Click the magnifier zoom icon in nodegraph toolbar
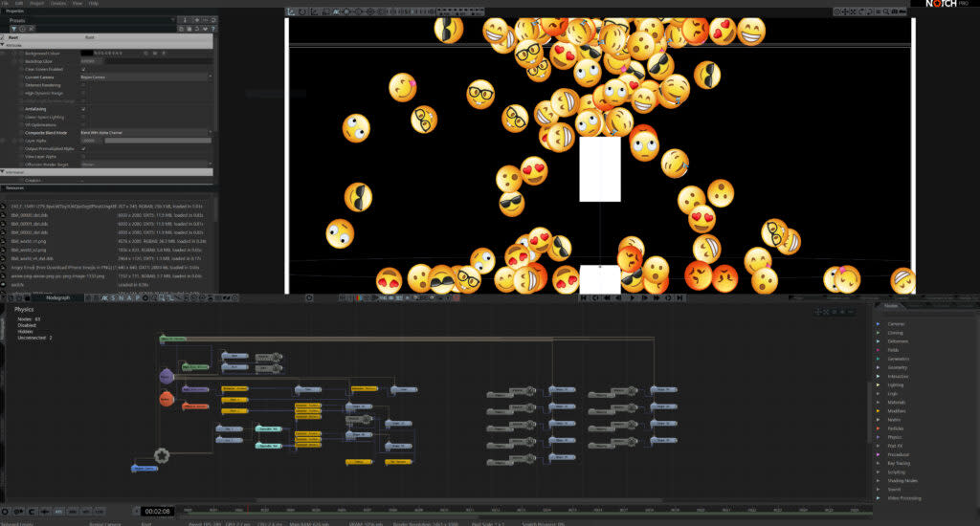980x526 pixels. pos(161,298)
